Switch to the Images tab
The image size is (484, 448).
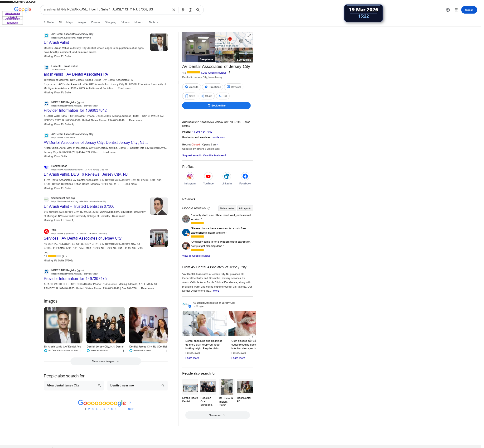tap(82, 22)
